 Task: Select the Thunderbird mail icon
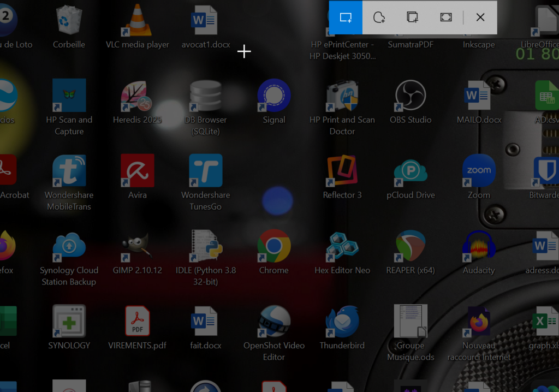342,321
